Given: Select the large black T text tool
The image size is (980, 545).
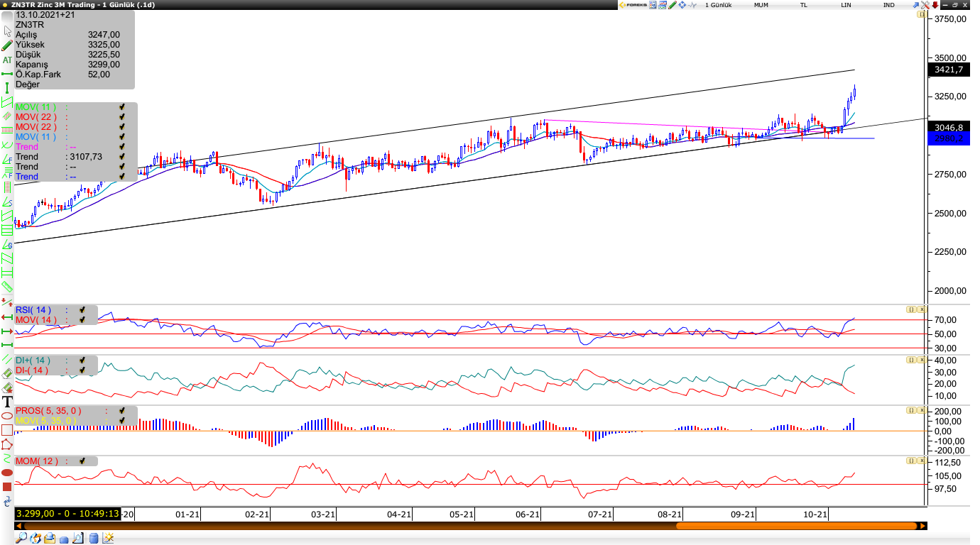Looking at the screenshot, I should (7, 402).
